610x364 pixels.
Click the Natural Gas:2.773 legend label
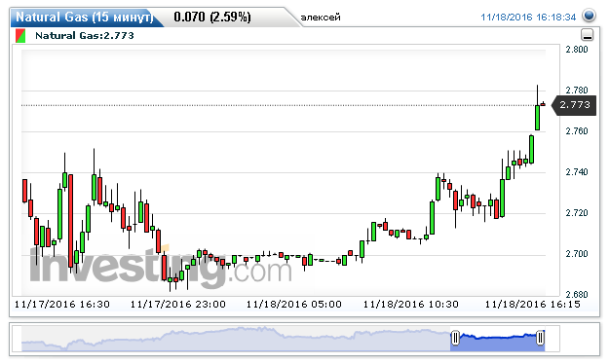tap(85, 36)
